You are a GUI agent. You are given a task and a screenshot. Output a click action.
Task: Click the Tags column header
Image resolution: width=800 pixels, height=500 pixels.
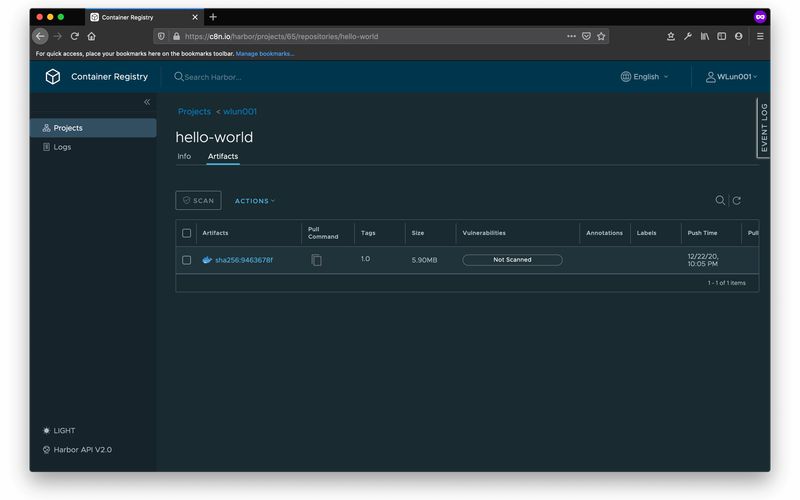click(x=368, y=233)
